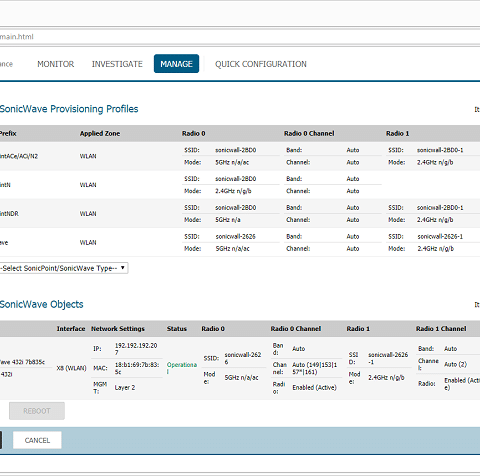Click 5GHz n/a/ac mode in SonicWave Objects
The height and width of the screenshot is (476, 480).
tap(241, 377)
